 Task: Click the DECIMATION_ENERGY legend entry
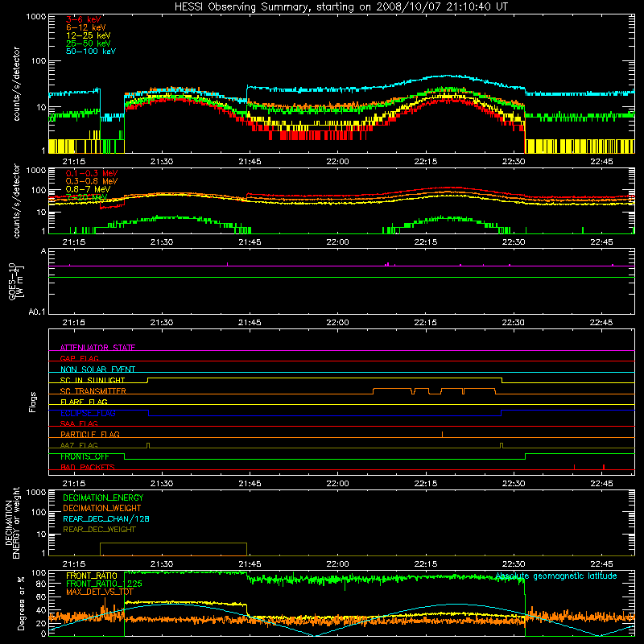click(x=103, y=497)
